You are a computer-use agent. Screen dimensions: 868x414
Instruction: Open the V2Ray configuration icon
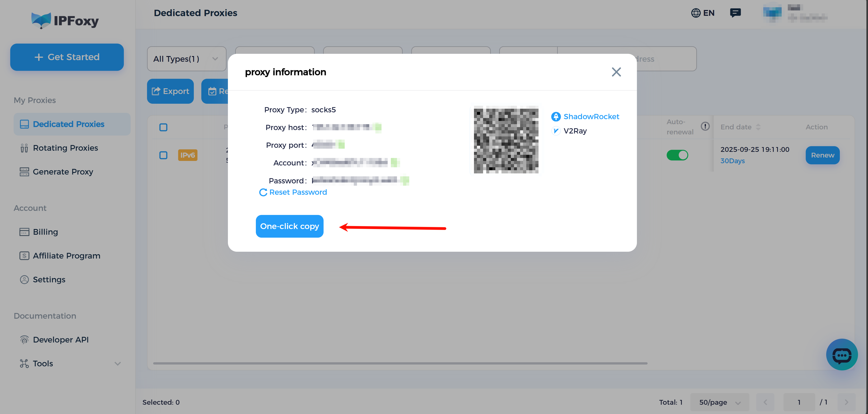(x=556, y=131)
